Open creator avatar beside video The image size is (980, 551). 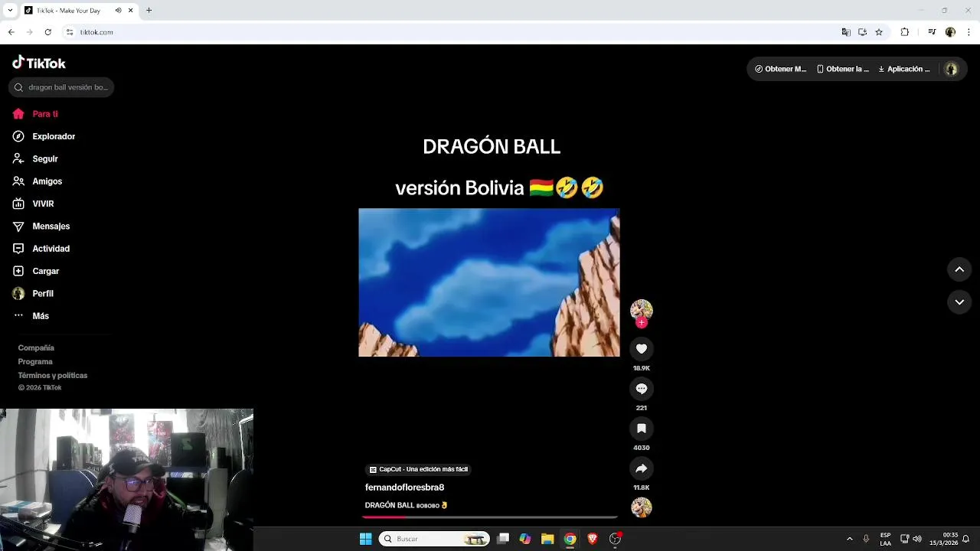642,309
